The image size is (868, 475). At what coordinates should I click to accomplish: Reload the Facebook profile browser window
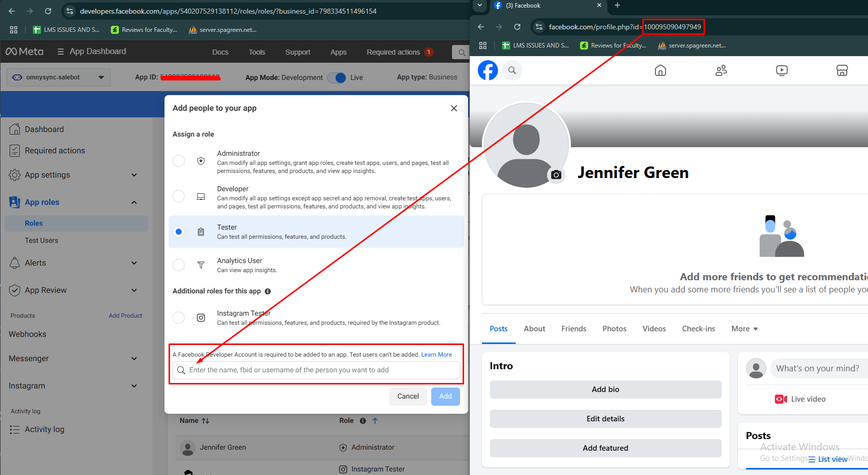tap(517, 27)
